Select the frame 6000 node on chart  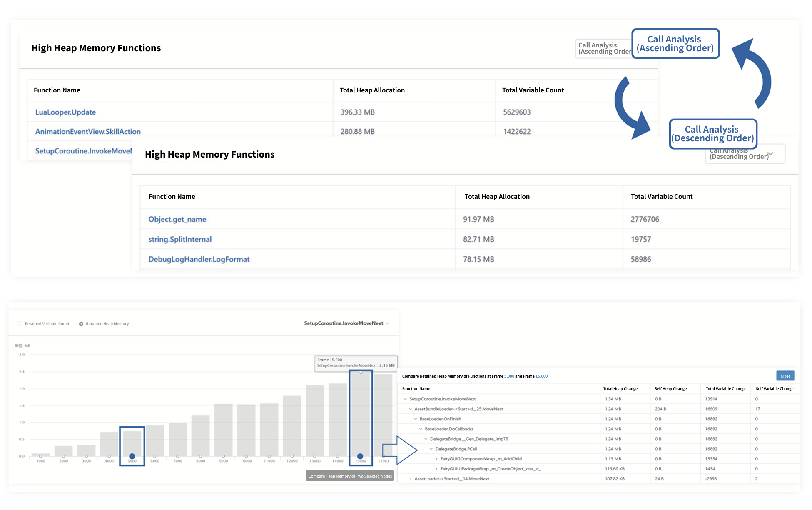pyautogui.click(x=154, y=456)
